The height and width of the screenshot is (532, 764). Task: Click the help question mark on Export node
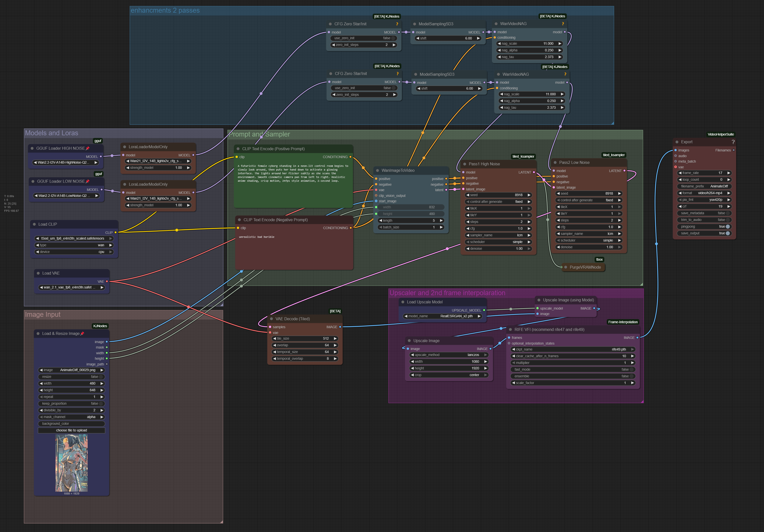pos(733,142)
